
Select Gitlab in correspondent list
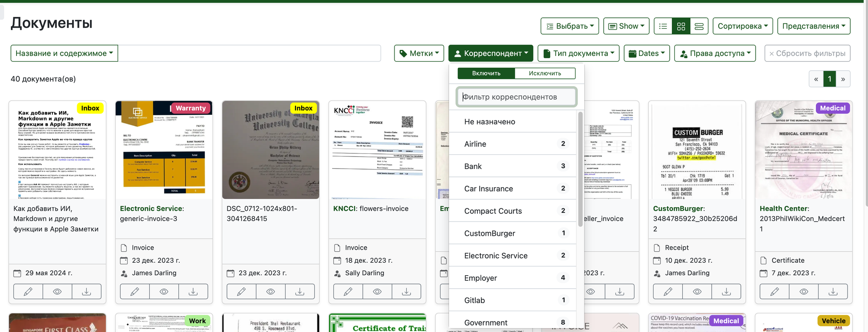[513, 300]
